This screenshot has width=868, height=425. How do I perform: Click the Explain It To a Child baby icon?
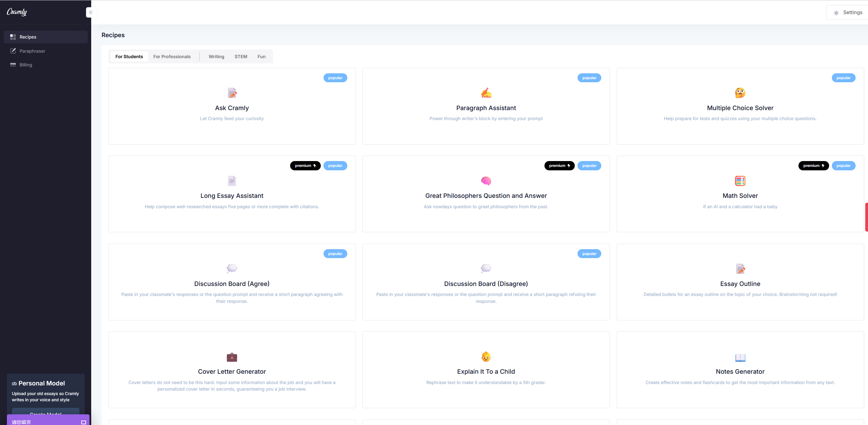coord(486,357)
